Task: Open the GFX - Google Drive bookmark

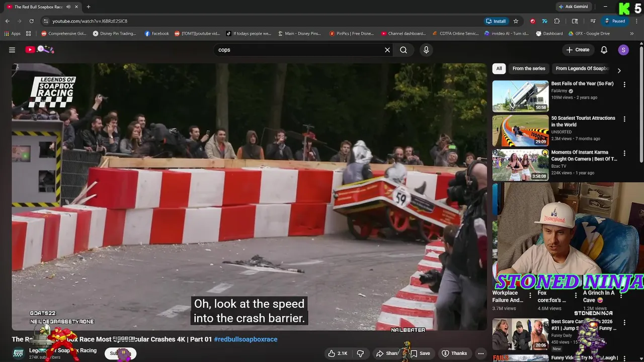Action: [x=589, y=34]
